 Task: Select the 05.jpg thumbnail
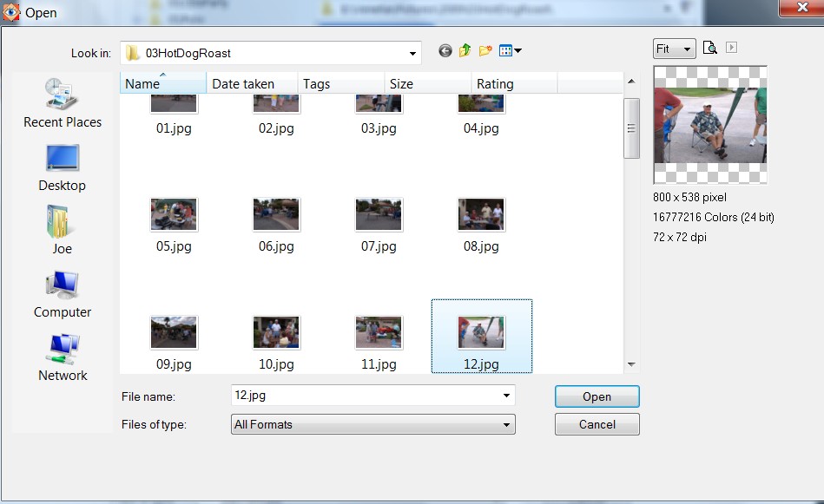(174, 215)
